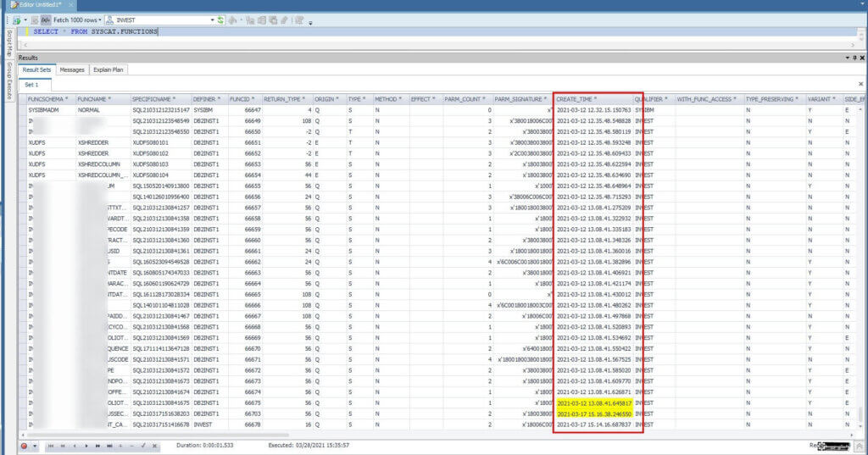
Task: Click the editor horizontal scrollbar right arrow
Action: (x=853, y=45)
